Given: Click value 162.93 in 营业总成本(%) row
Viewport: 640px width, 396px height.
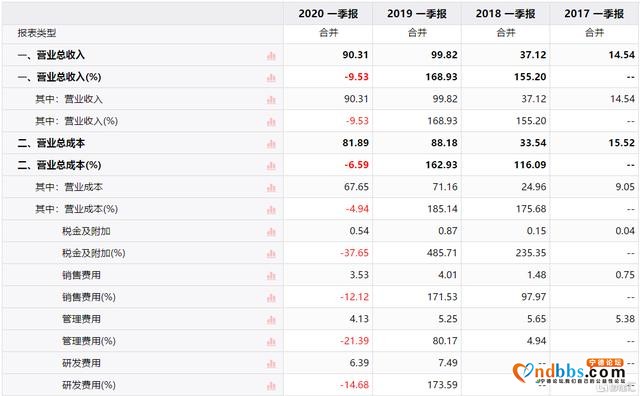Looking at the screenshot, I should [441, 165].
